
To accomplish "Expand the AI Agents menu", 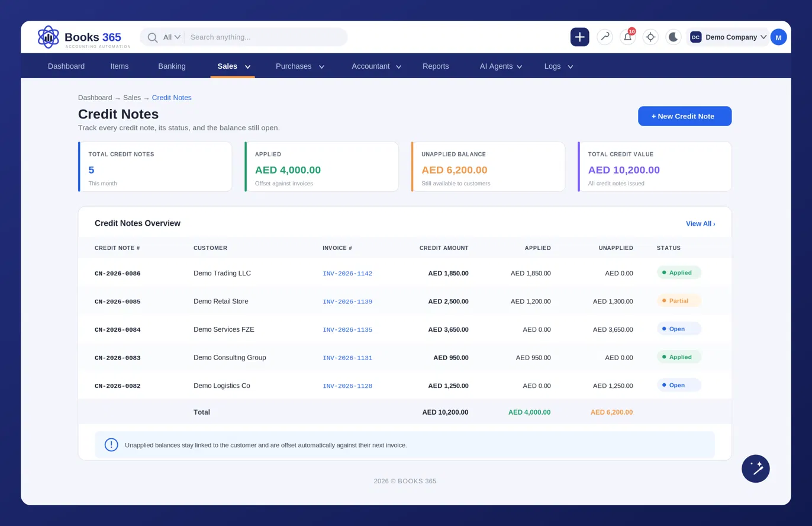I will coord(501,66).
